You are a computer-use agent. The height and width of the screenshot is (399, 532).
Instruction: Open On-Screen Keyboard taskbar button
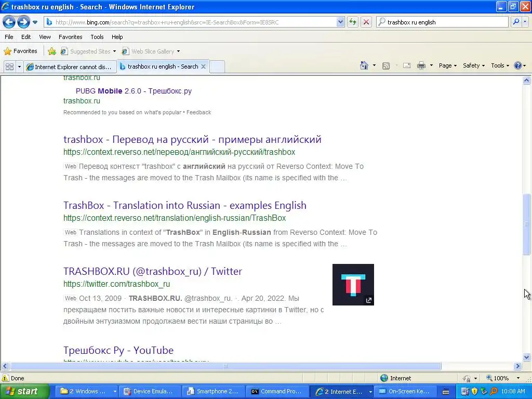pyautogui.click(x=405, y=391)
